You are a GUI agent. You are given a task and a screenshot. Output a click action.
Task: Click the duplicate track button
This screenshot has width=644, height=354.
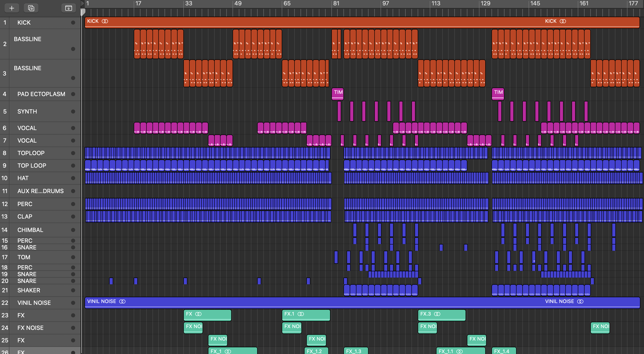point(31,8)
